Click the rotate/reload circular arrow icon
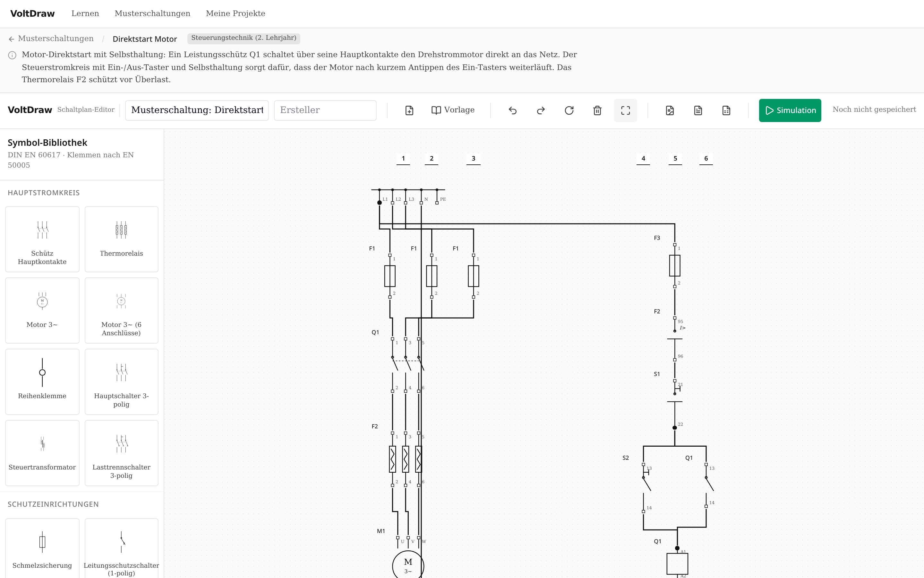Image resolution: width=924 pixels, height=578 pixels. click(x=569, y=110)
